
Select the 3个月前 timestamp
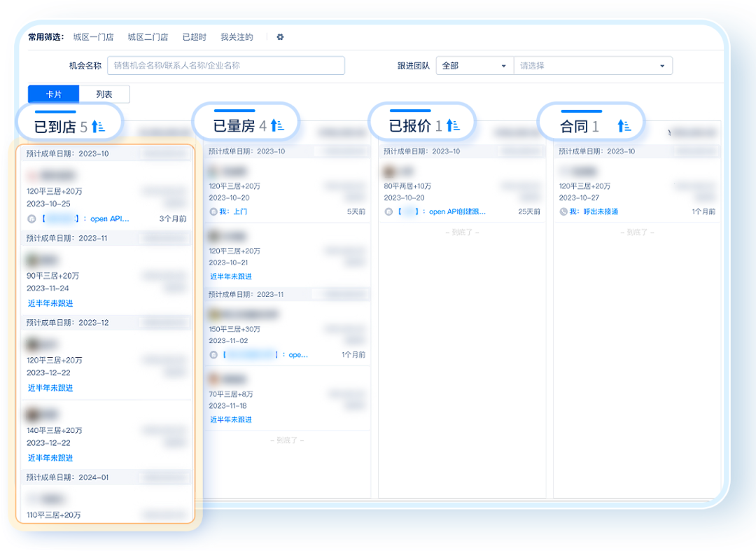tap(173, 219)
